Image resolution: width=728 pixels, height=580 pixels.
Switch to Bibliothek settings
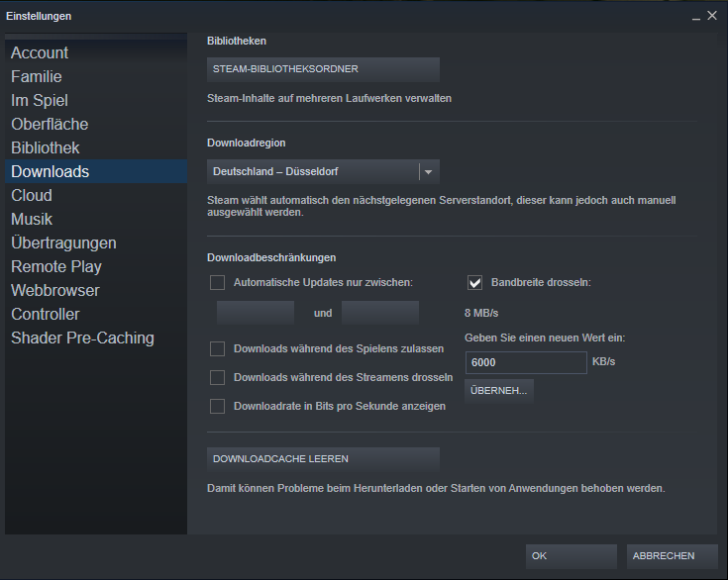[96, 147]
